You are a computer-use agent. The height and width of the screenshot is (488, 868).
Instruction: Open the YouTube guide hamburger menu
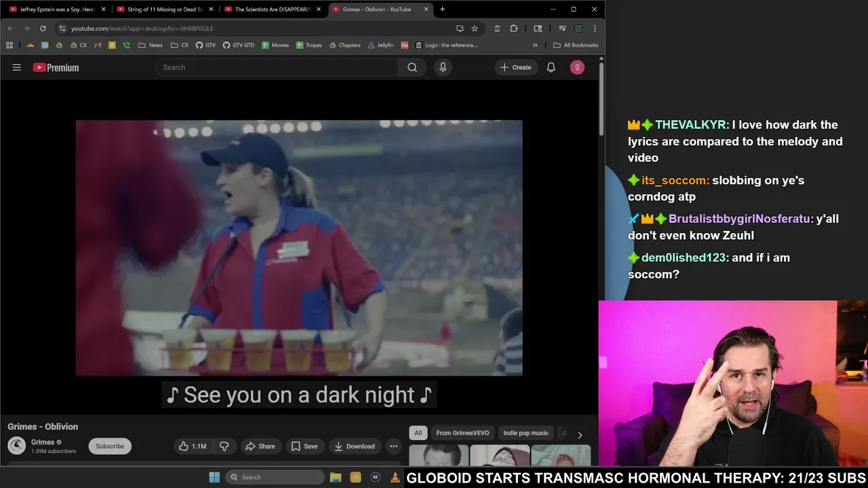[x=17, y=67]
